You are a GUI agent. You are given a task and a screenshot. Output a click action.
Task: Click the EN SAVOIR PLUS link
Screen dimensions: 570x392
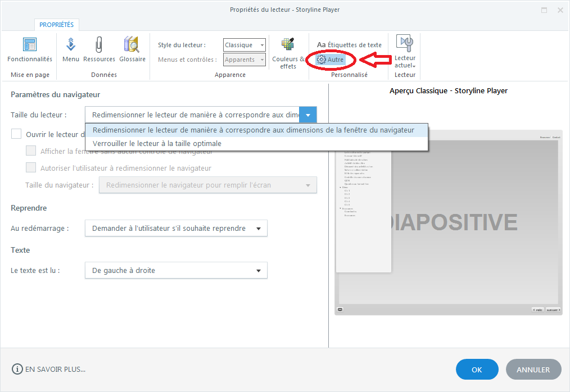pos(55,370)
